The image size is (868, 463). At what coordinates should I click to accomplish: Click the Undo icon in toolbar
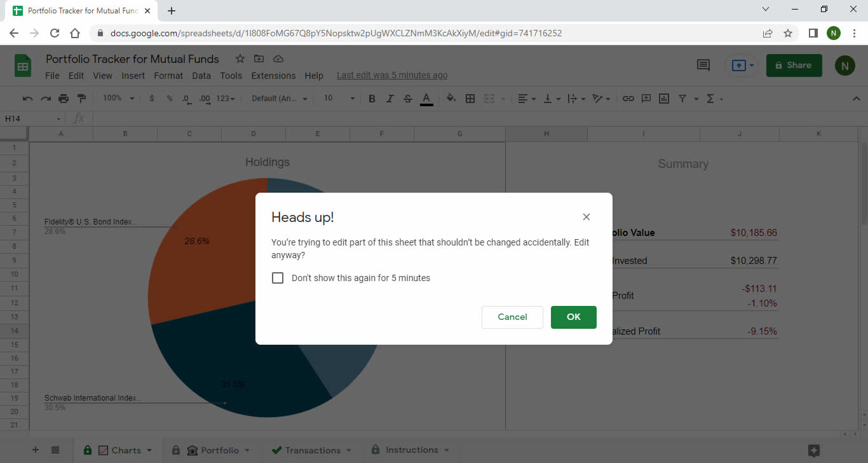[27, 99]
